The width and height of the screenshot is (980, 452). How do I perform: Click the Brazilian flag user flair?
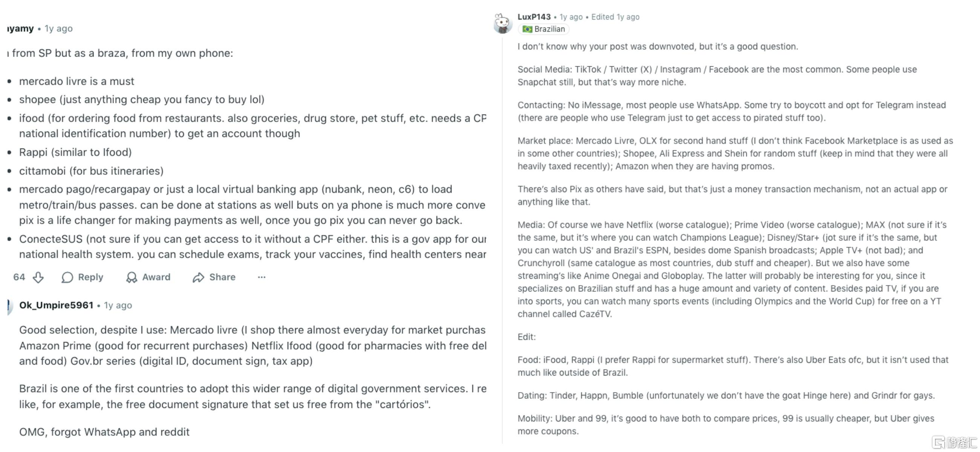543,29
